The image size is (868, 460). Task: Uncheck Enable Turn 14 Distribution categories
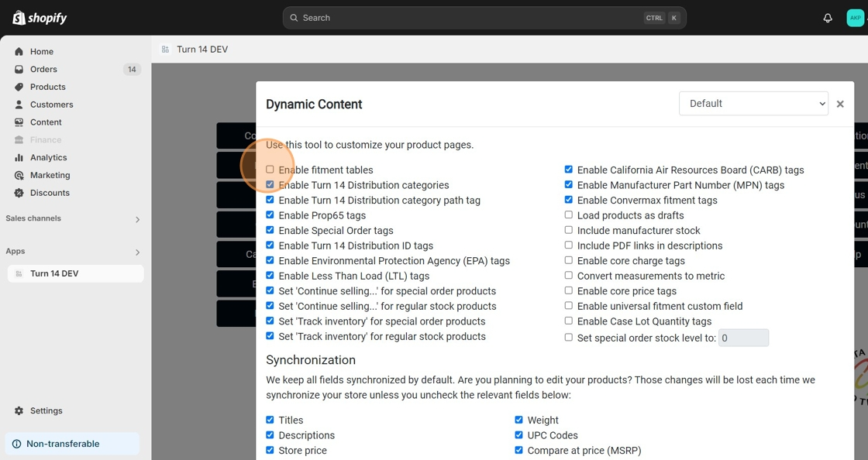pyautogui.click(x=270, y=184)
